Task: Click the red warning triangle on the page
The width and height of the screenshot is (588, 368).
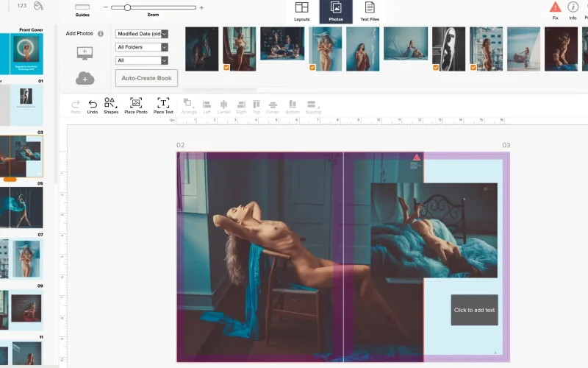Action: 417,157
